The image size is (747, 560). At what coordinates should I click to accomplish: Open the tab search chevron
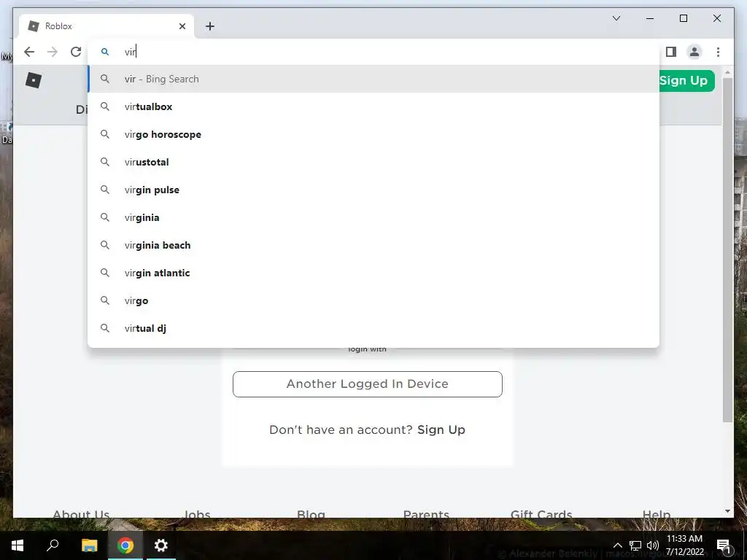[616, 18]
